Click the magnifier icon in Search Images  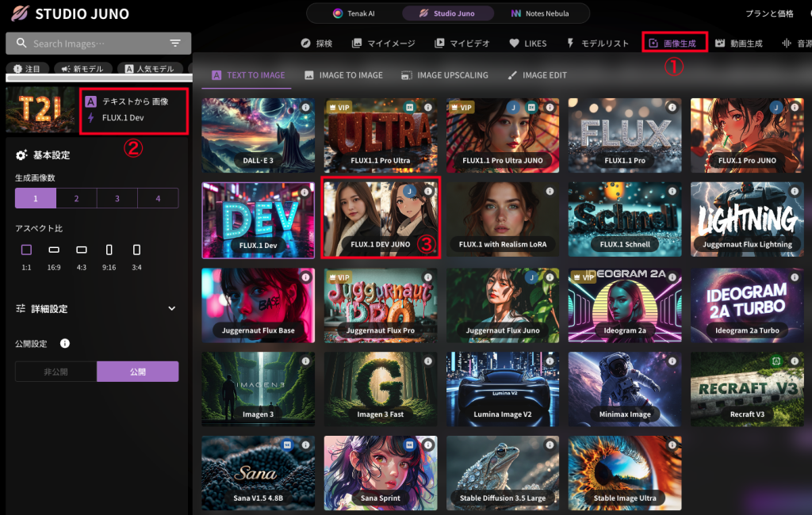point(21,43)
